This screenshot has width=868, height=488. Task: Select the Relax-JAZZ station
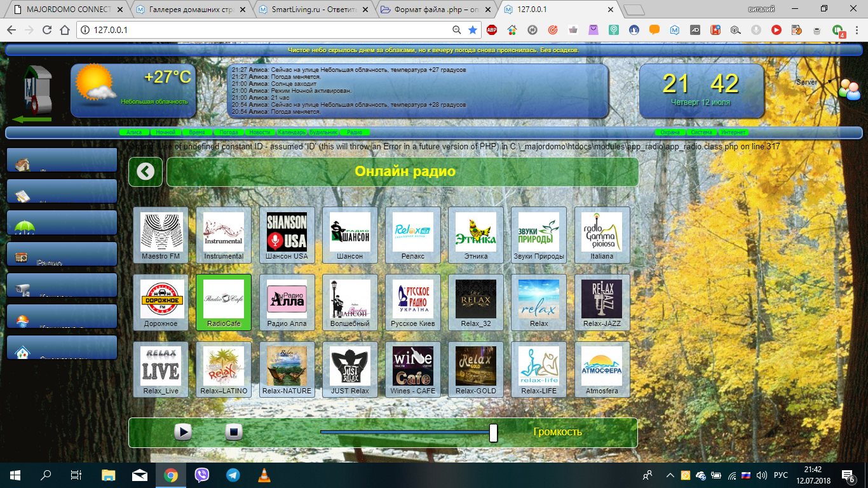click(x=602, y=302)
